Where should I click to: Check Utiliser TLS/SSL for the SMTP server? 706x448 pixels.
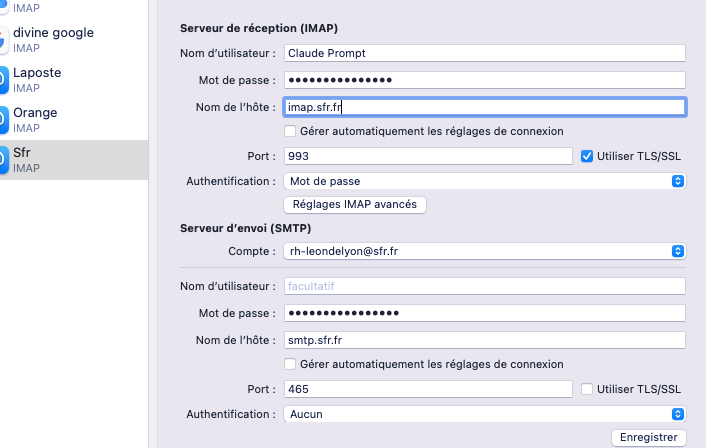tap(588, 389)
